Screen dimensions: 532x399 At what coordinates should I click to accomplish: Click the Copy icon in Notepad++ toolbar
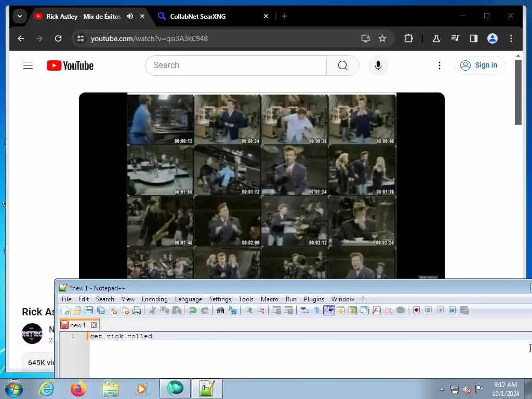[x=165, y=311]
